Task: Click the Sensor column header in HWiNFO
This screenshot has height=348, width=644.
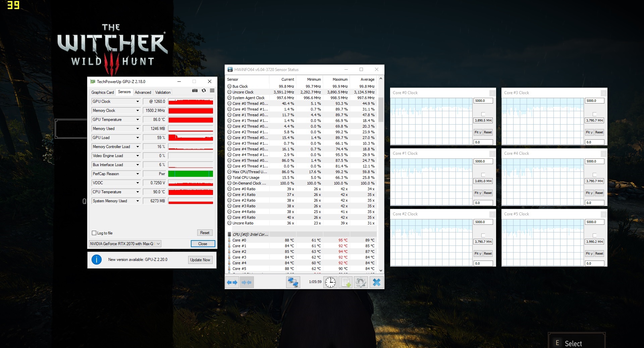Action: (x=248, y=79)
